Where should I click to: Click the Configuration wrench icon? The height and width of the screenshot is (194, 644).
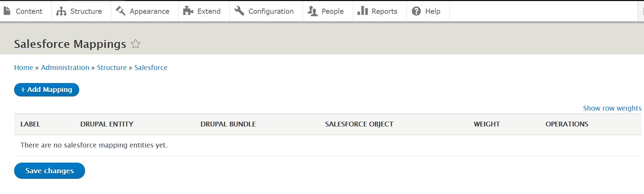[239, 11]
